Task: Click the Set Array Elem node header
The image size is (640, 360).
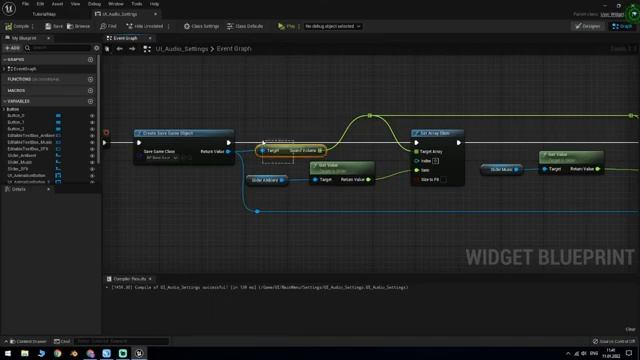Action: 437,133
